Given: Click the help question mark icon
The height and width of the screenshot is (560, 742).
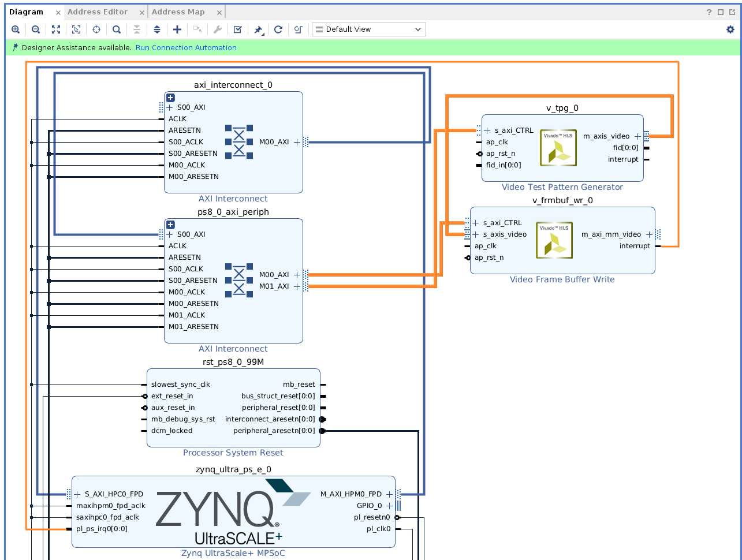Looking at the screenshot, I should (x=709, y=12).
